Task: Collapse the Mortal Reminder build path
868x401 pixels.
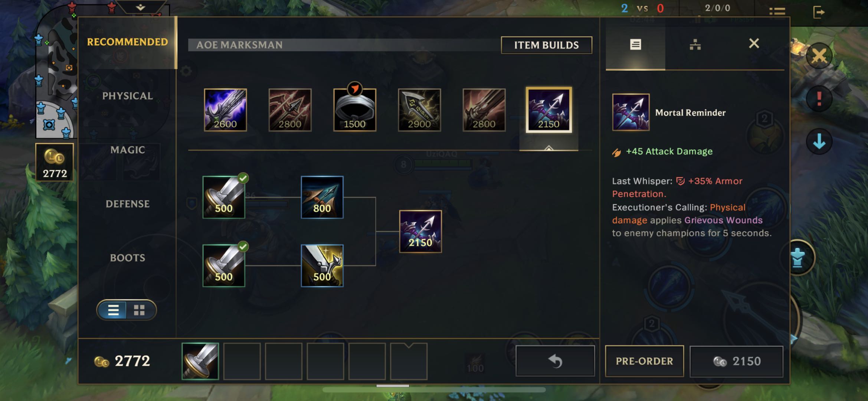Action: [548, 148]
